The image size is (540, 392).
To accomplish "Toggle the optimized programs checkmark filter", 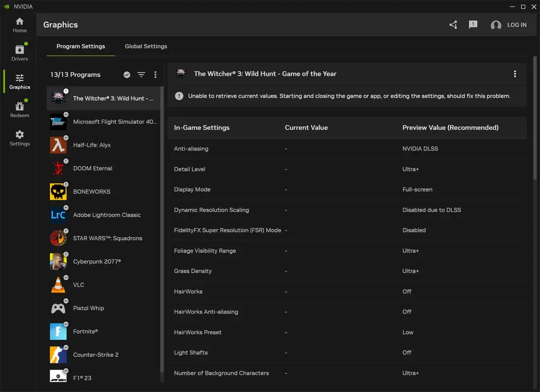I will pyautogui.click(x=126, y=74).
